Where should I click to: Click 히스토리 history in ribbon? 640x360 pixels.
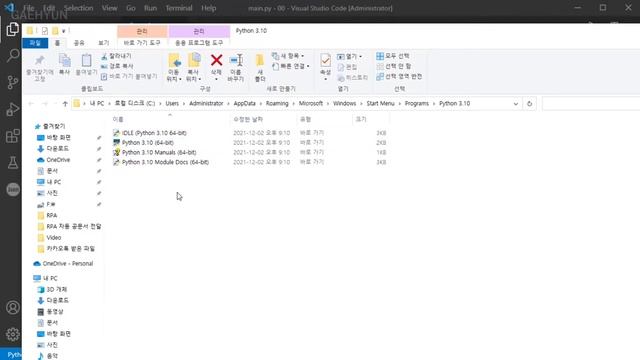coord(353,77)
